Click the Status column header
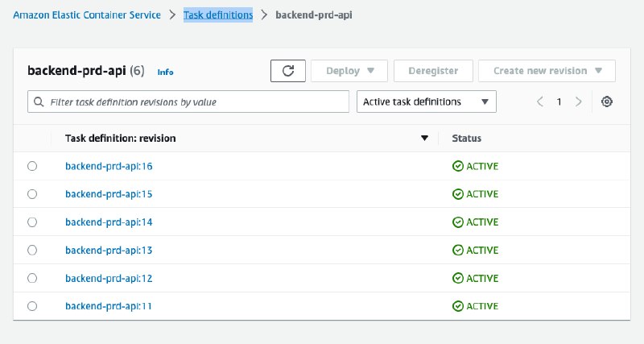Viewport: 644px width, 344px height. point(467,138)
